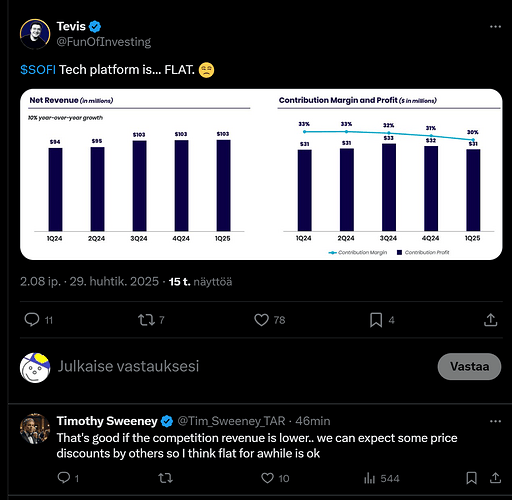Viewport: 512px width, 500px height.
Task: Open more options on Timothy Sweeney's reply
Action: [x=495, y=421]
